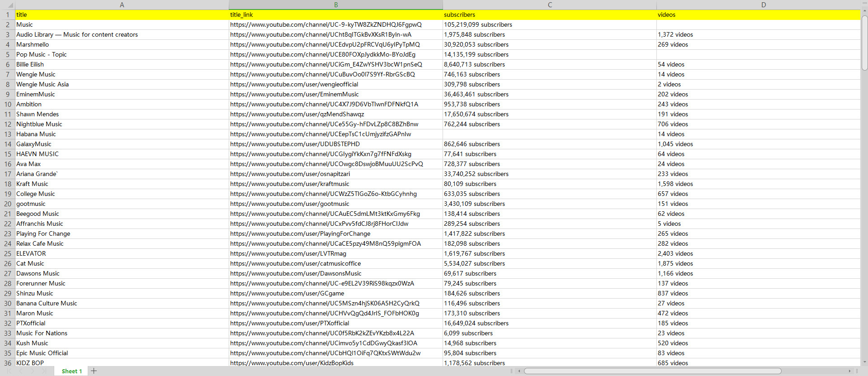
Task: Select the '1,372 videos' cell
Action: click(x=759, y=34)
